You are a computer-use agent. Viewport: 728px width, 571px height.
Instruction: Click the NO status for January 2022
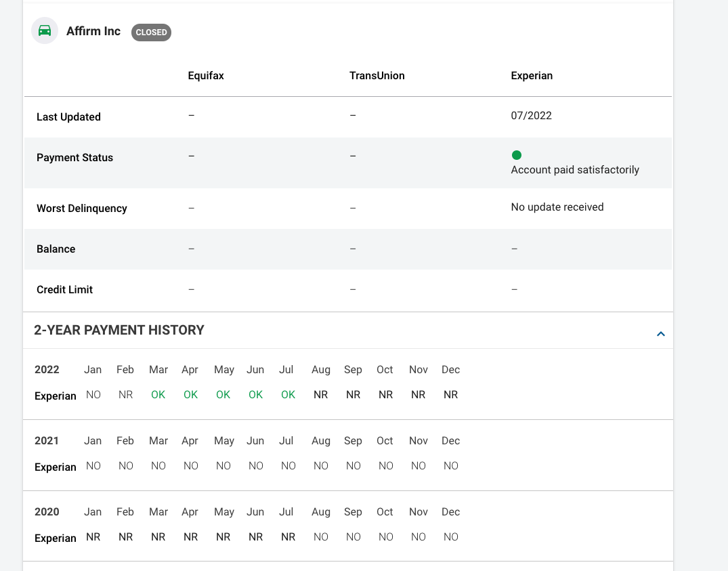click(93, 395)
